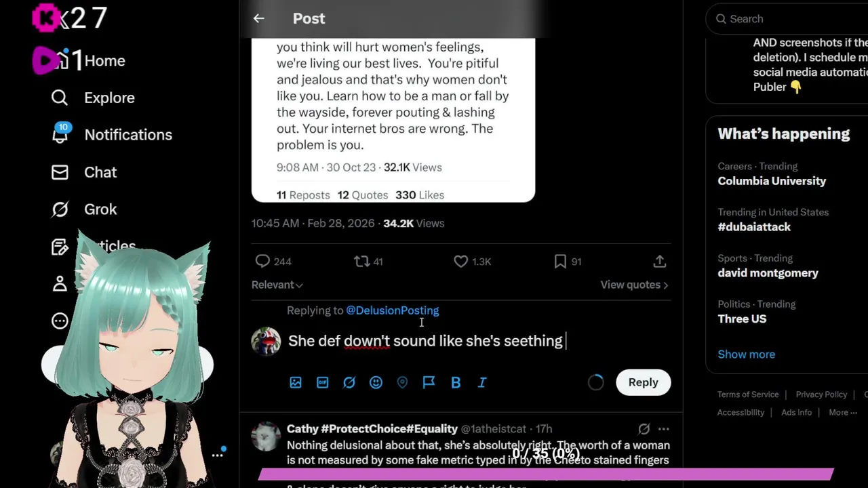This screenshot has width=868, height=488.
Task: Insert a GIF using the GIF icon
Action: (x=323, y=383)
